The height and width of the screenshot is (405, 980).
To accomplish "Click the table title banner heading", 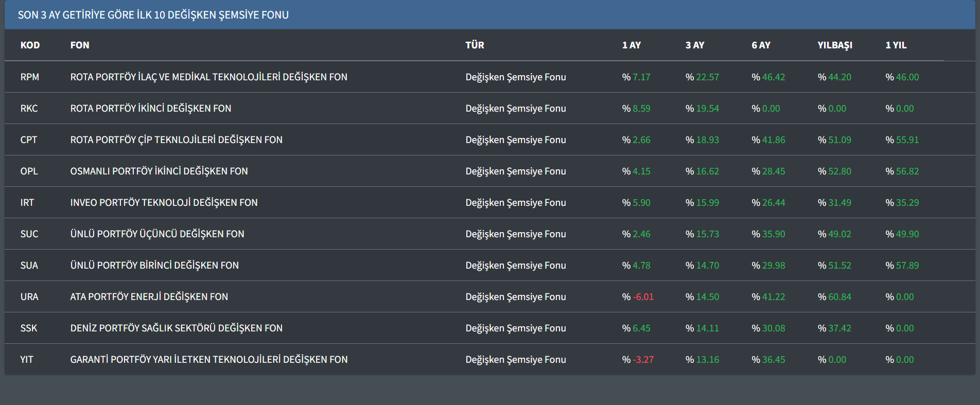I will click(153, 15).
